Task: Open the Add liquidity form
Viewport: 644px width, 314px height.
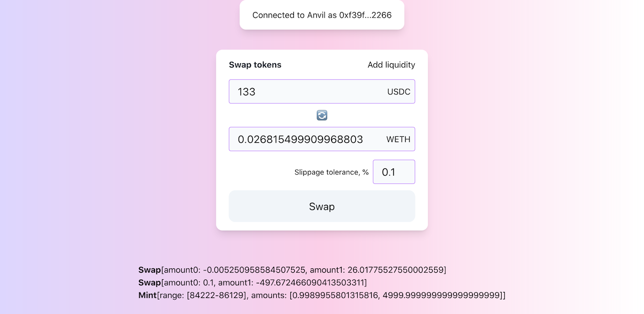Action: [x=391, y=65]
